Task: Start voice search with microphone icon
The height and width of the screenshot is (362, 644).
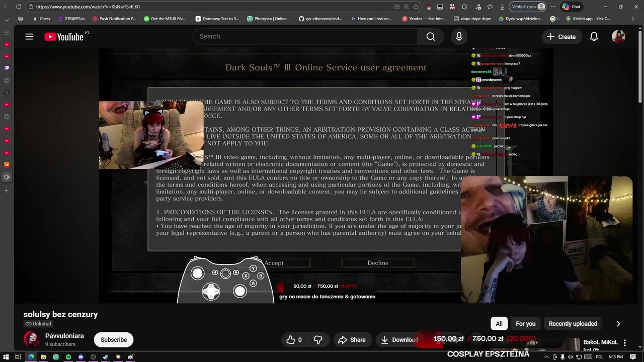Action: 459,37
